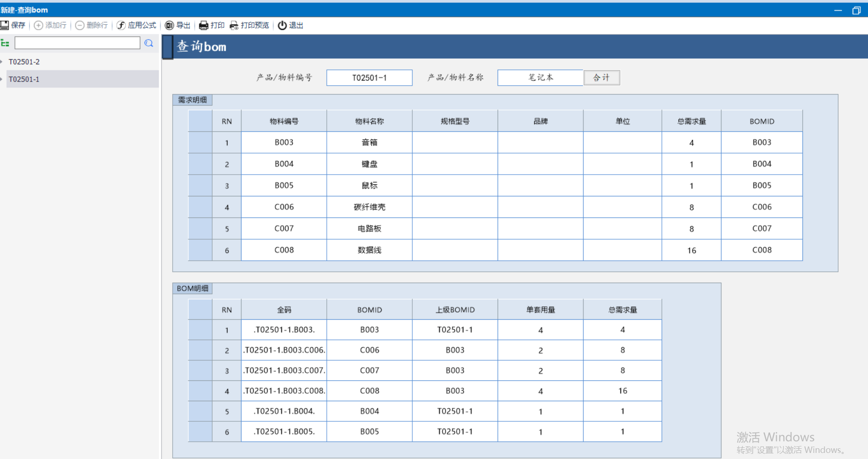
Task: Click the Save (保存) toolbar icon
Action: [x=5, y=25]
